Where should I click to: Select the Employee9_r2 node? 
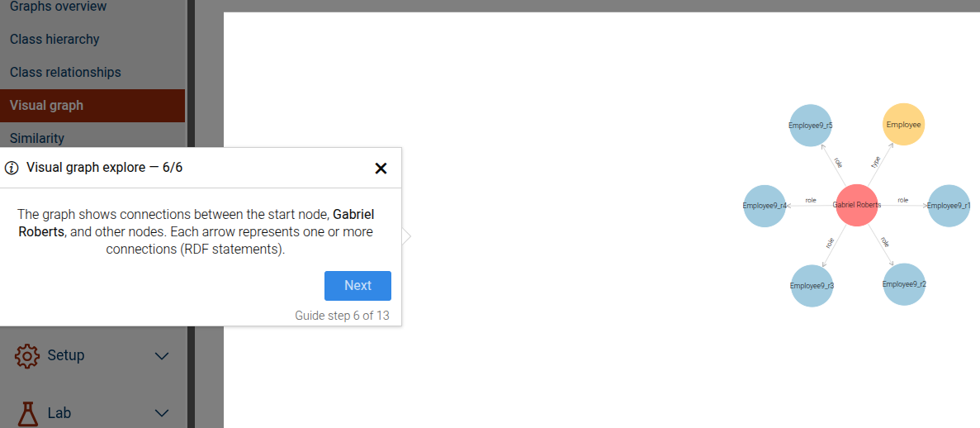point(904,284)
